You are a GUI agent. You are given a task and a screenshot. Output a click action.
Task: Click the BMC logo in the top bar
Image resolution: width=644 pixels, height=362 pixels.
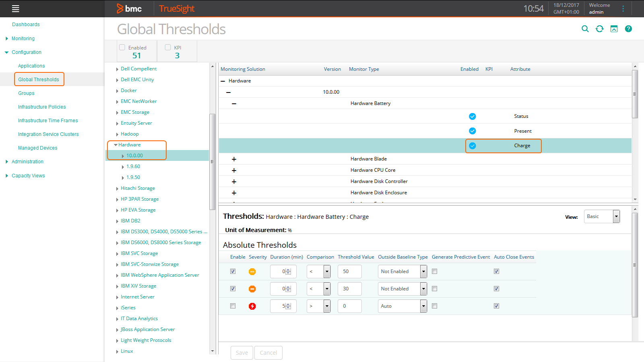coord(130,8)
